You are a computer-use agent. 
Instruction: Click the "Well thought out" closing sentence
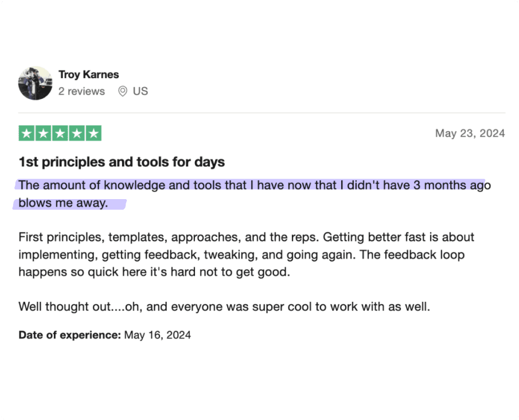pos(224,307)
